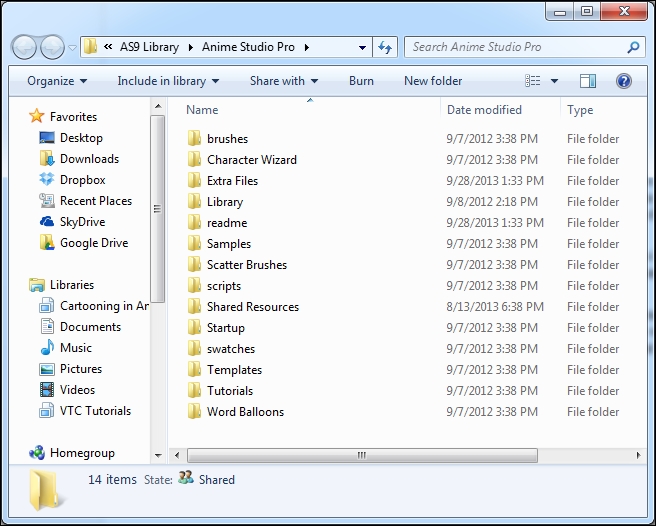Click the AS9 Library breadcrumb

coord(149,47)
